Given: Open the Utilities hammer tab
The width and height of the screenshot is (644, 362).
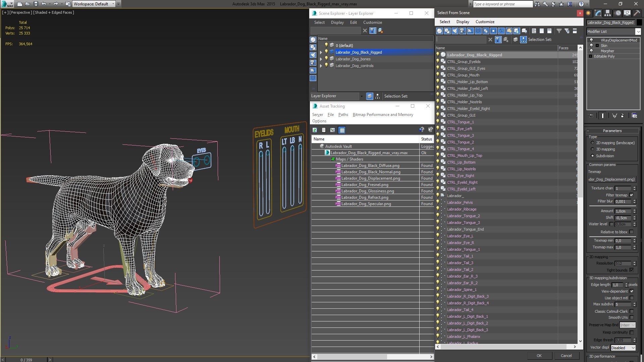Looking at the screenshot, I should (636, 13).
